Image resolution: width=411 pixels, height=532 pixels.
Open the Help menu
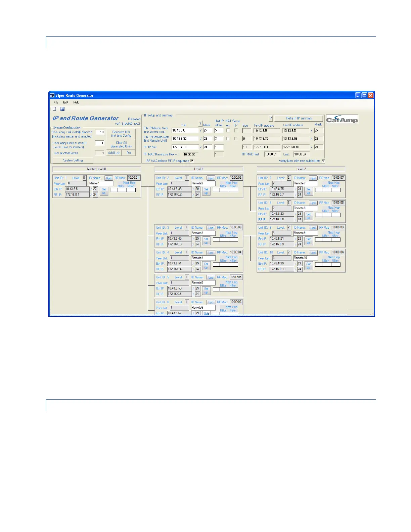pos(76,102)
